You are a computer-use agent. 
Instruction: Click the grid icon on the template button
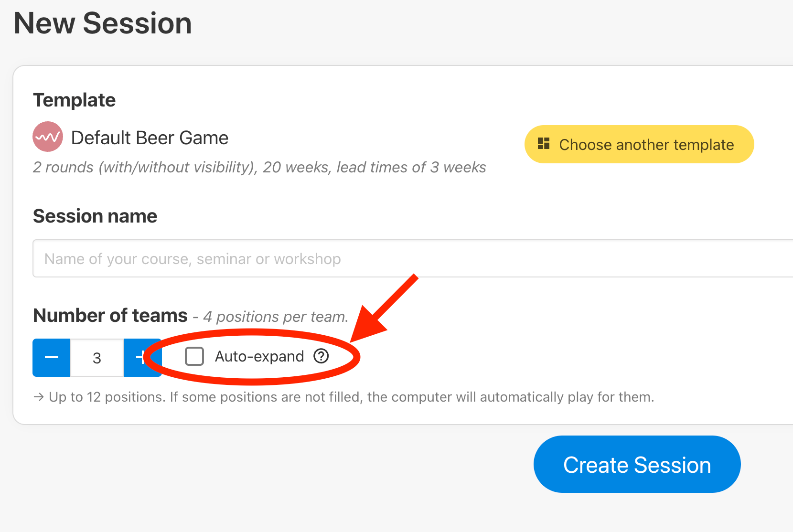tap(544, 143)
